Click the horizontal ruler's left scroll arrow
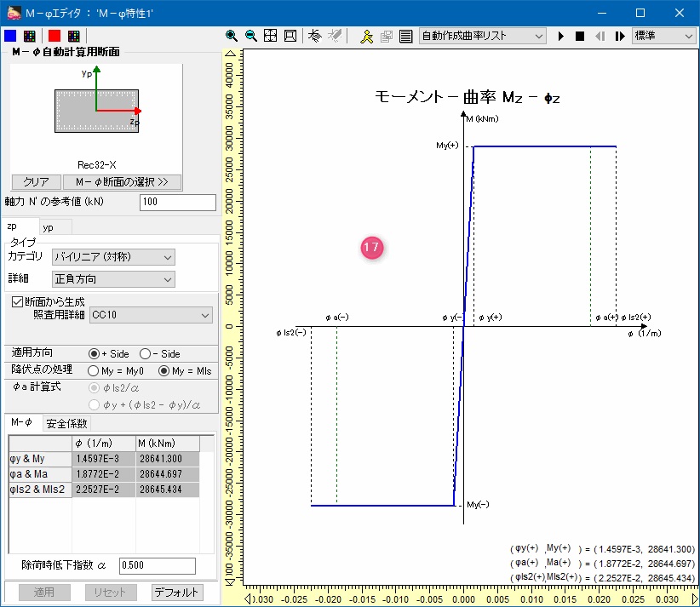Image resolution: width=700 pixels, height=607 pixels. (248, 598)
